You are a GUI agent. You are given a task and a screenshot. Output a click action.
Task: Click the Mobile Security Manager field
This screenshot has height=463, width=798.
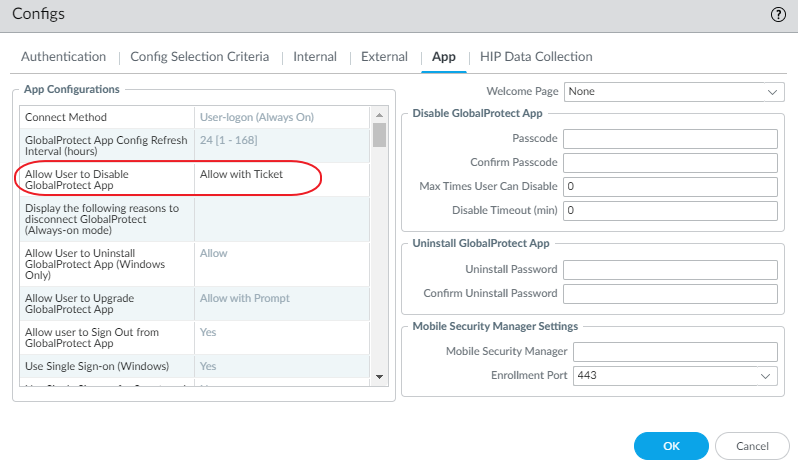(675, 352)
